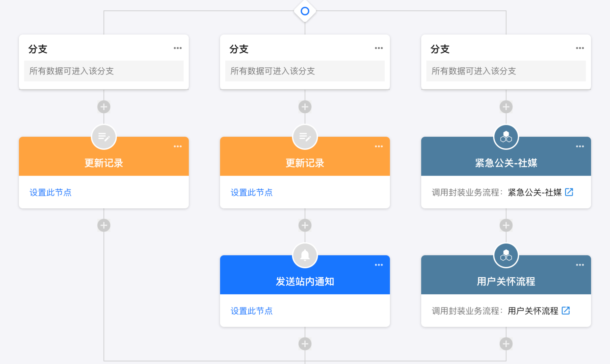Viewport: 610px width, 364px height.
Task: Open more options on left 分支 card
Action: click(178, 48)
